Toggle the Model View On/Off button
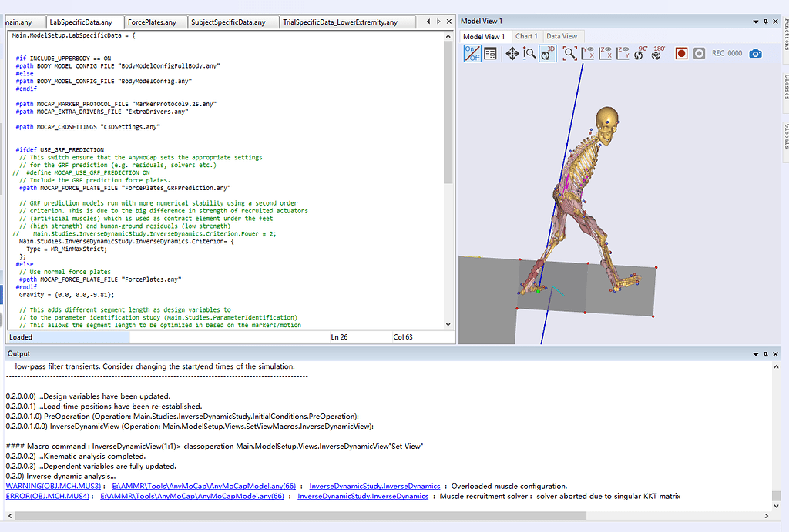The height and width of the screenshot is (532, 789). click(x=472, y=53)
